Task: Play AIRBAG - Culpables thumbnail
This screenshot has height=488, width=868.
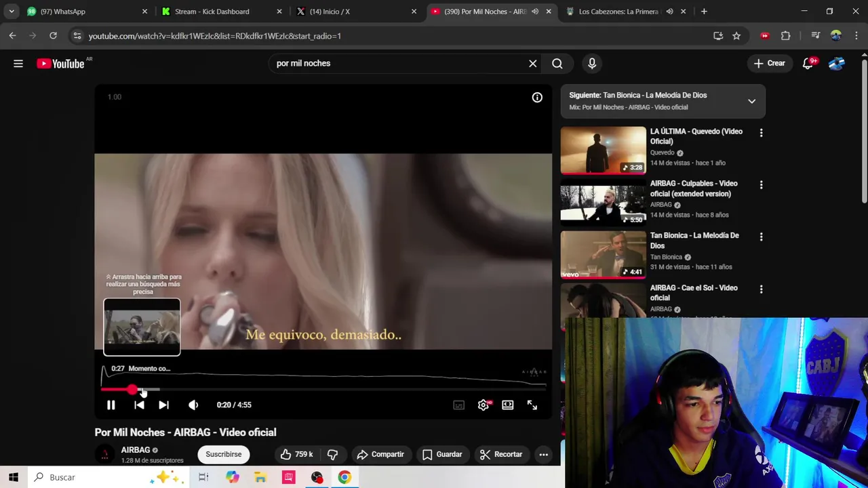Action: 604,202
